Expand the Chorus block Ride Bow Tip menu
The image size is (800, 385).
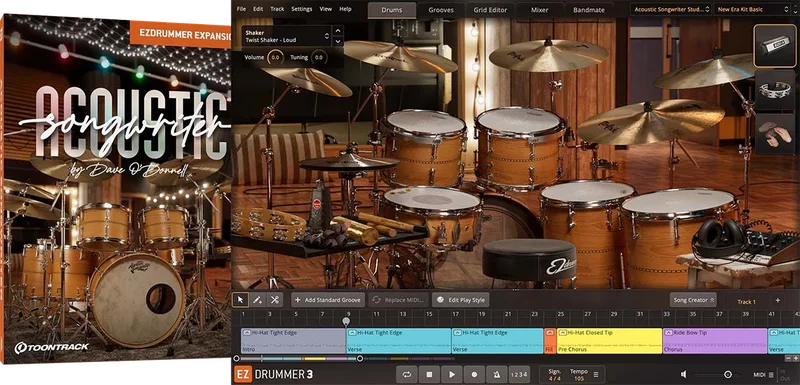pyautogui.click(x=668, y=332)
